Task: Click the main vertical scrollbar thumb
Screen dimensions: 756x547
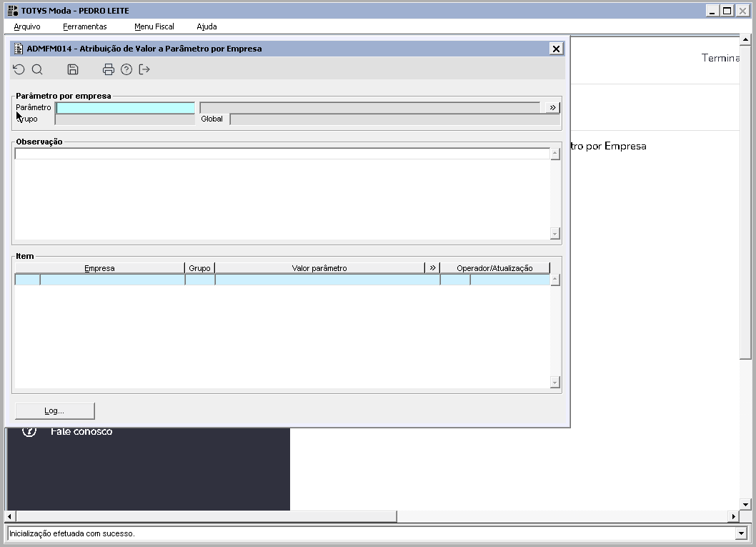Action: 745,202
